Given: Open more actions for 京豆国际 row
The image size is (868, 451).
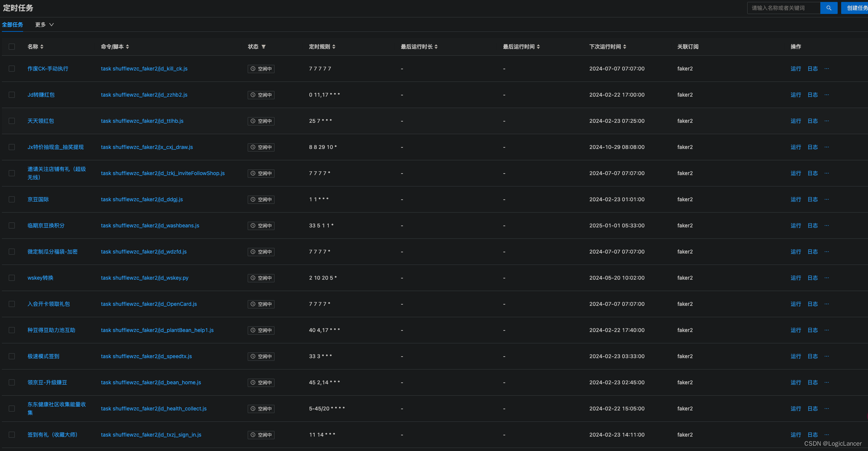Looking at the screenshot, I should tap(827, 199).
